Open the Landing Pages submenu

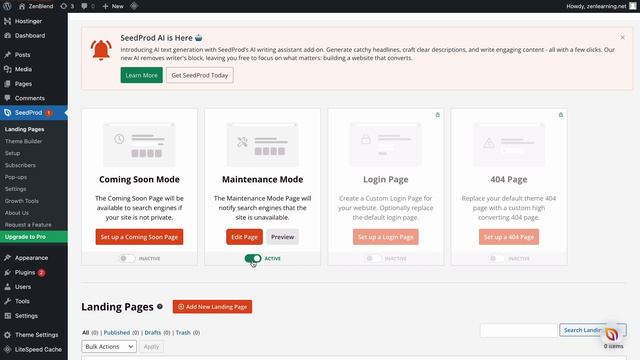point(24,129)
